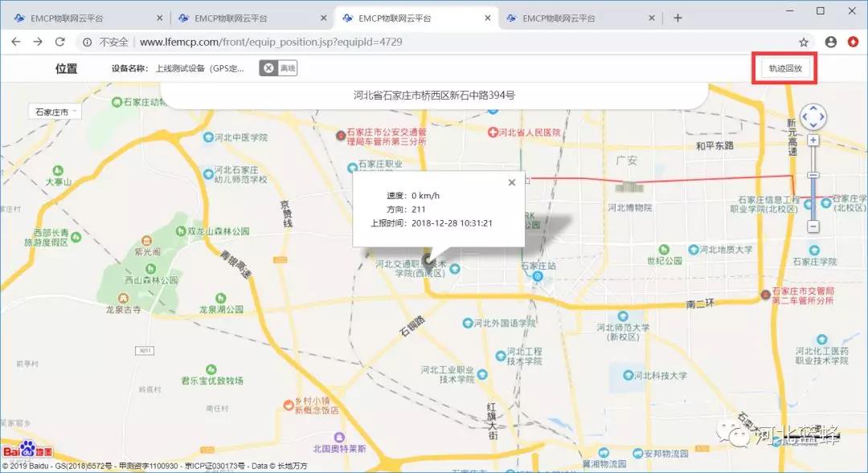Click the 河北工程技术学院 marker
The image size is (868, 473).
501,357
